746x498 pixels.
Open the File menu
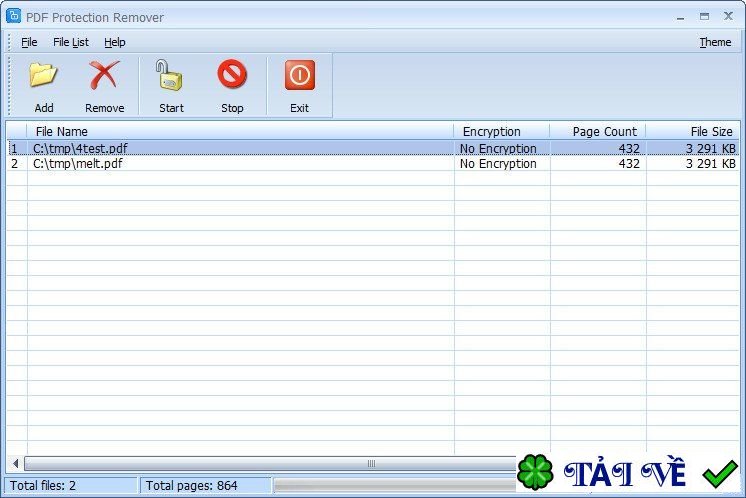point(29,42)
